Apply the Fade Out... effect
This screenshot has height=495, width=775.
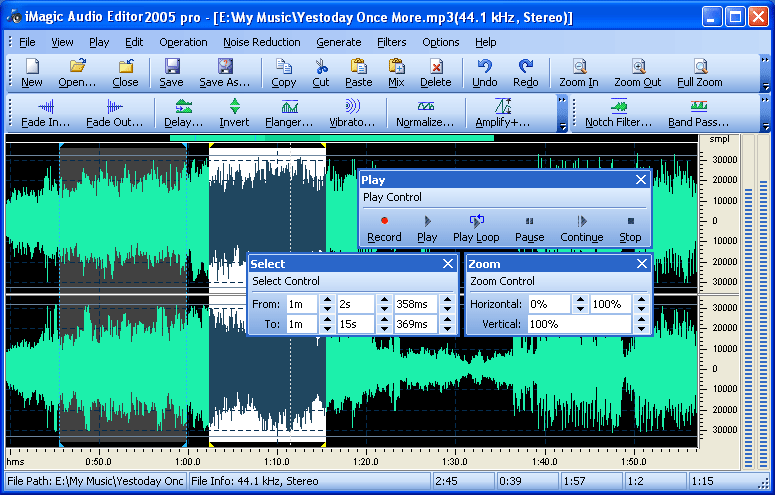point(114,113)
